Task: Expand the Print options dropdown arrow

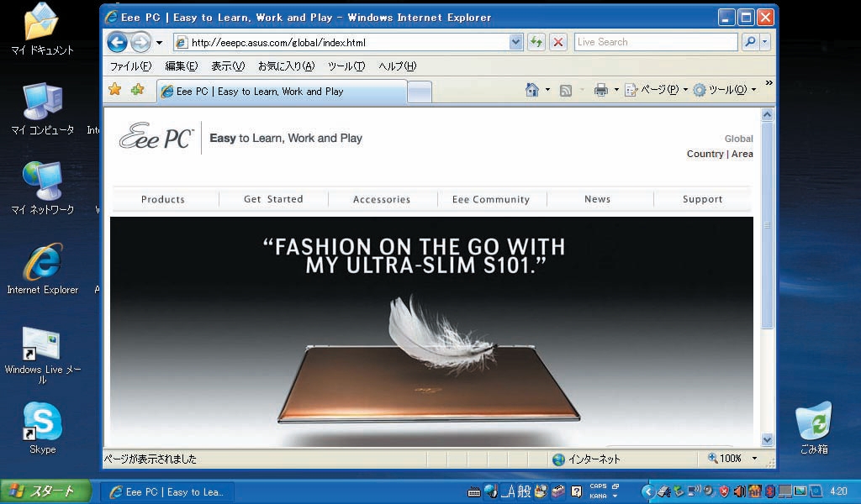Action: [616, 90]
